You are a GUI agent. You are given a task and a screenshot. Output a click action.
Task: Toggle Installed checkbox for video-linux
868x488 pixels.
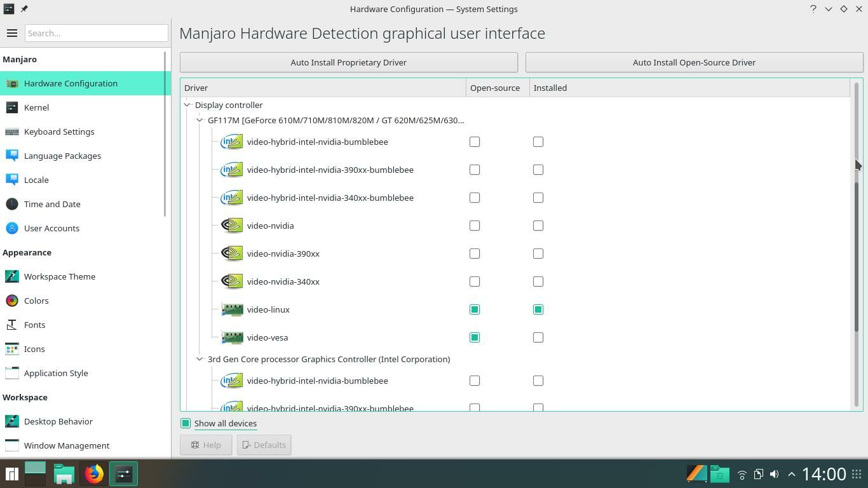[538, 309]
